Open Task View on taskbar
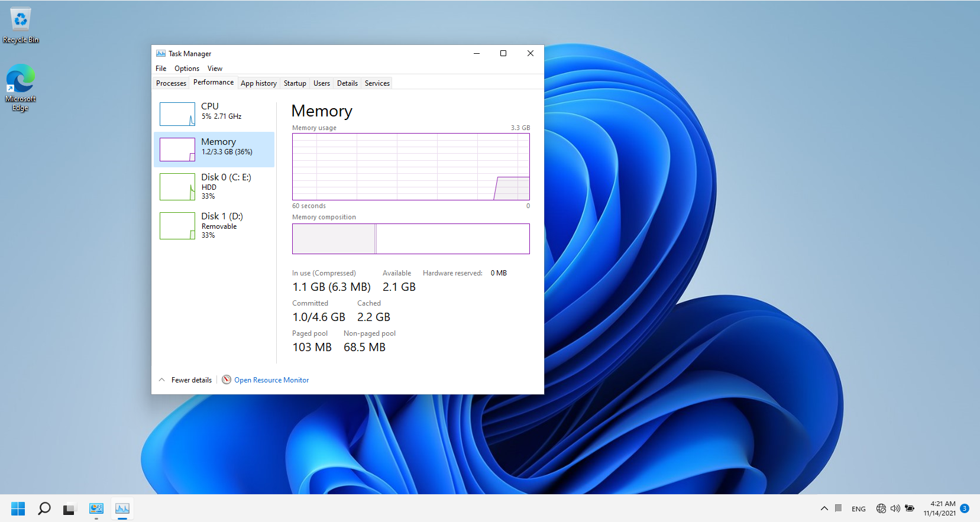Screen dimensions: 980x522 [70, 508]
